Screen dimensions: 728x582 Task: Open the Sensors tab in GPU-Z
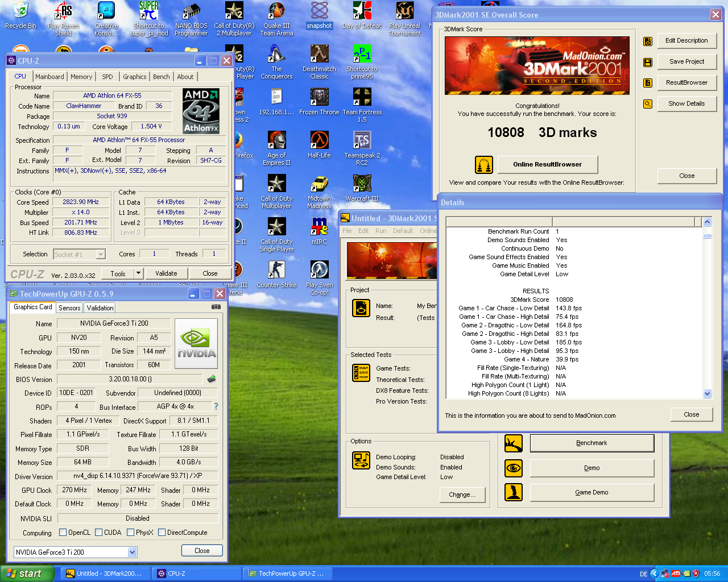[x=69, y=307]
